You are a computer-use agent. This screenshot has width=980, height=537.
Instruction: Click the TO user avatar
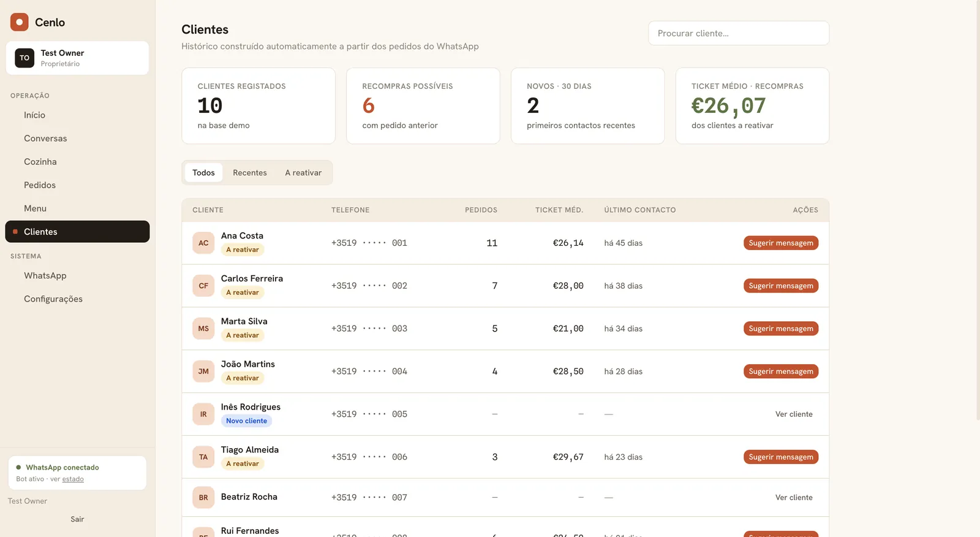(24, 58)
